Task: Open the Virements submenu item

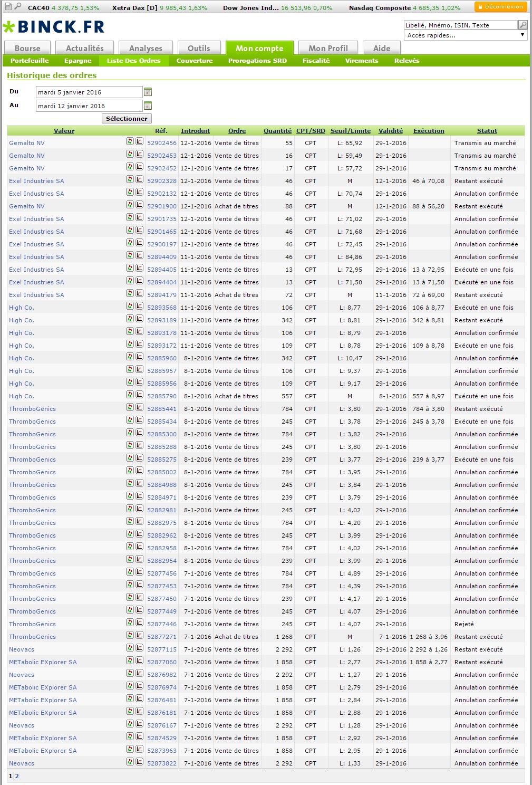Action: (361, 61)
